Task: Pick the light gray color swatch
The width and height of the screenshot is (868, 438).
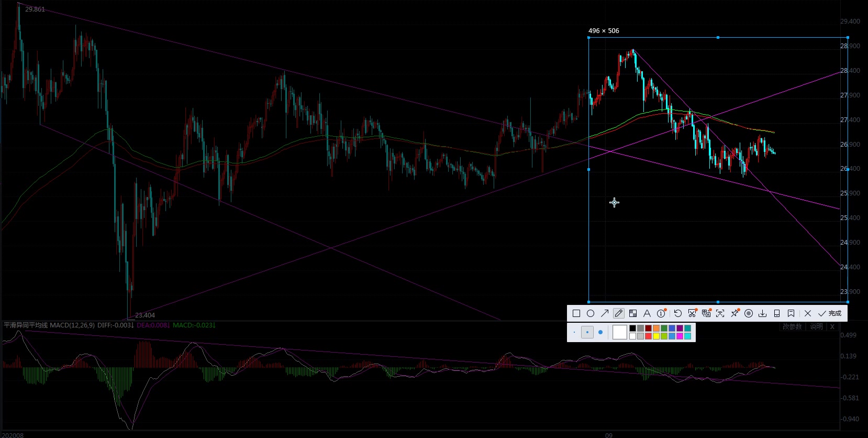Action: [640, 336]
